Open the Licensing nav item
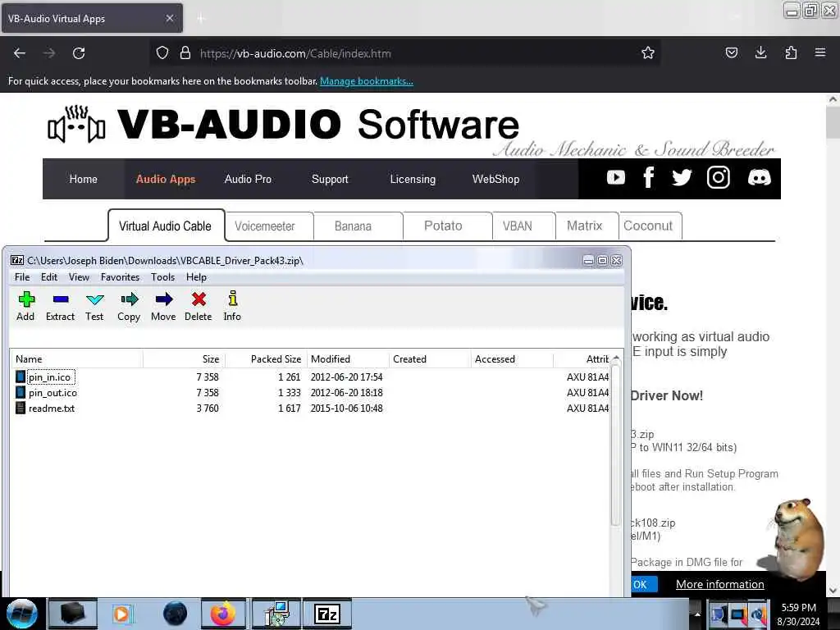This screenshot has height=630, width=840. 413,179
